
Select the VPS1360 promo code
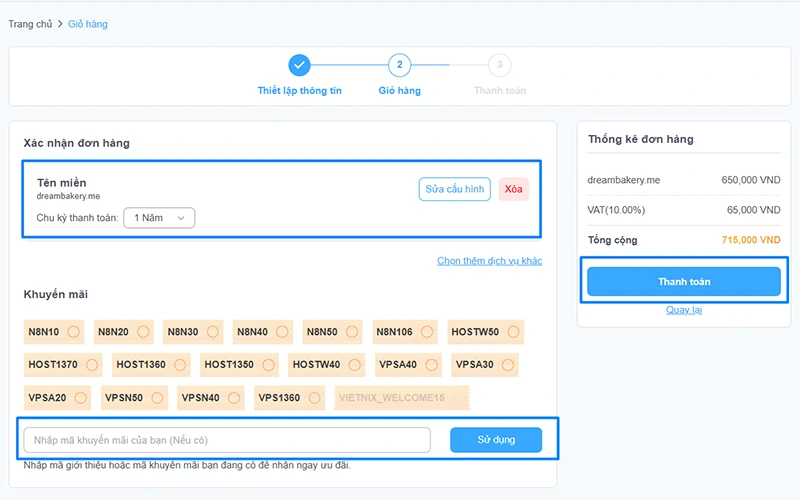coord(312,398)
